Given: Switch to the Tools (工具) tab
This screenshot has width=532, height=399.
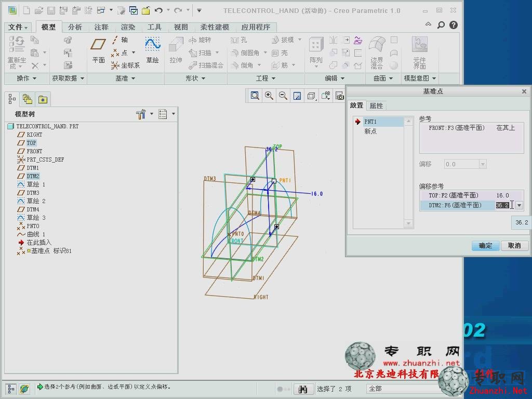Looking at the screenshot, I should tap(154, 27).
